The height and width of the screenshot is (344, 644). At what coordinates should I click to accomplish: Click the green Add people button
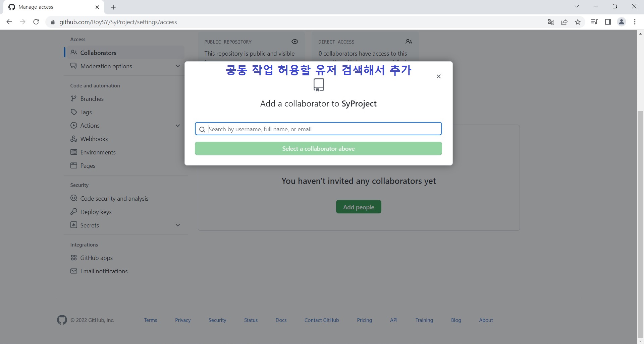pos(359,207)
